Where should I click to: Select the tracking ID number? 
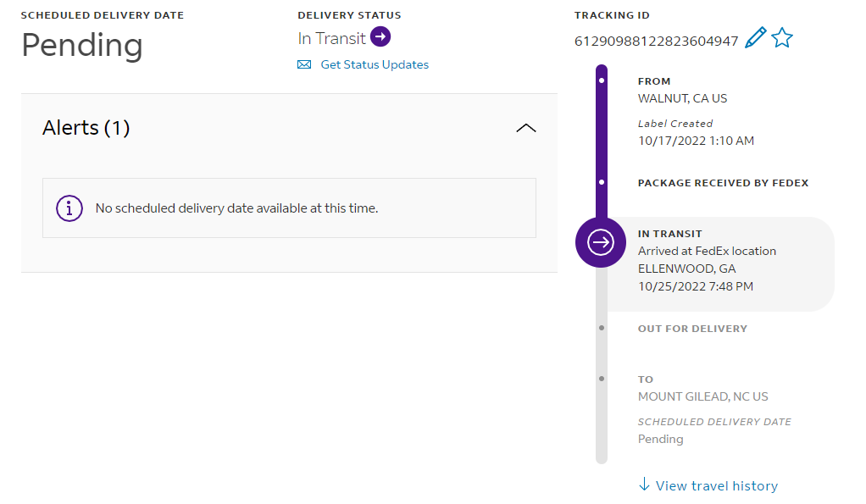[657, 41]
